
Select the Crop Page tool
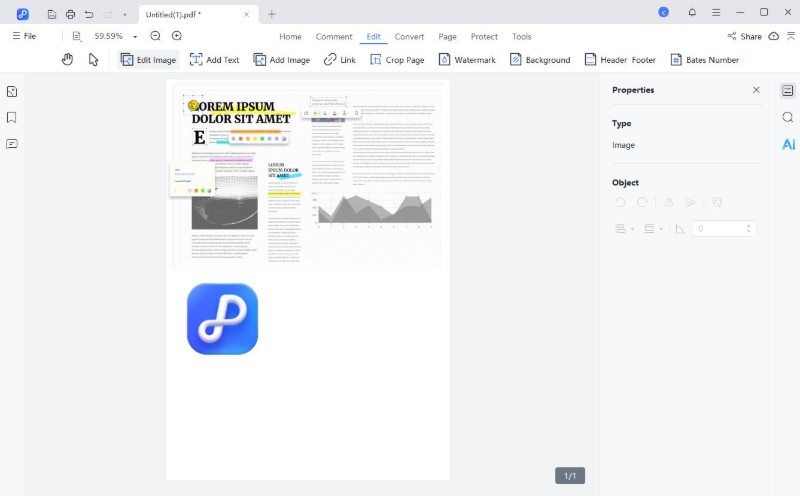[397, 60]
